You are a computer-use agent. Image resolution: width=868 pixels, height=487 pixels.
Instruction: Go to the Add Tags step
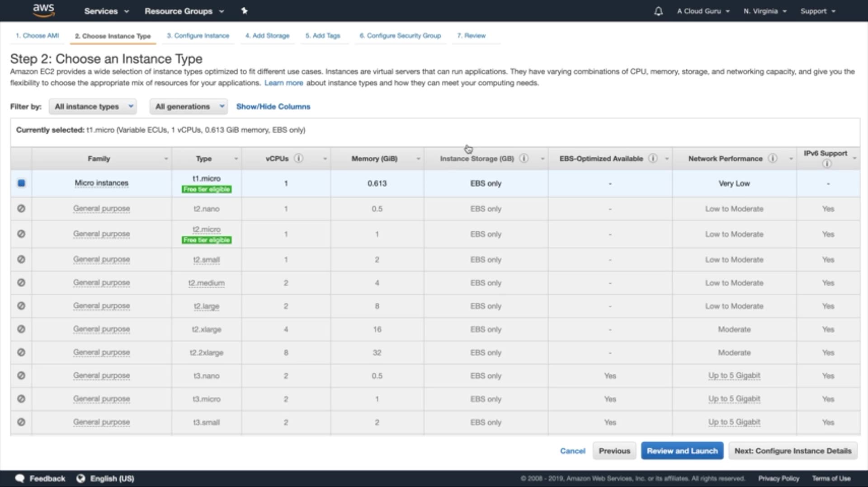(x=323, y=36)
